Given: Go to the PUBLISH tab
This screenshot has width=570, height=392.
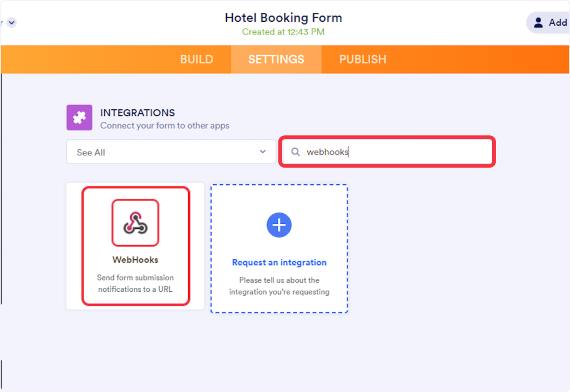Looking at the screenshot, I should pyautogui.click(x=362, y=60).
